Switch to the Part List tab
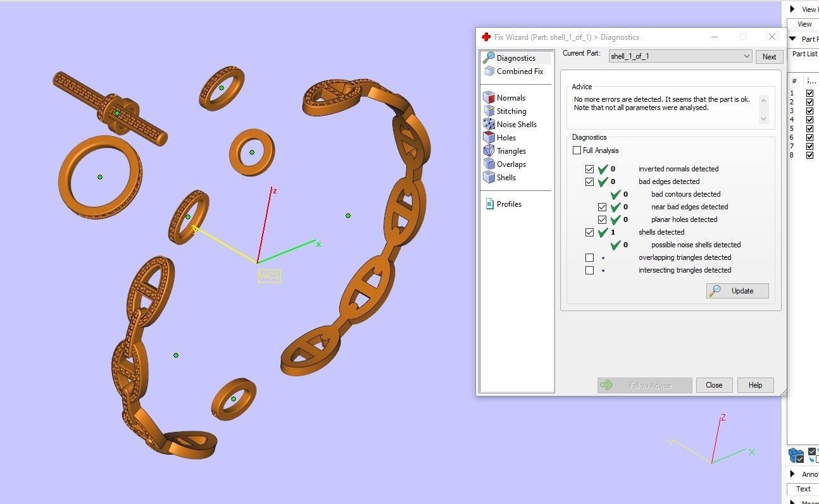This screenshot has height=504, width=819. [x=804, y=54]
